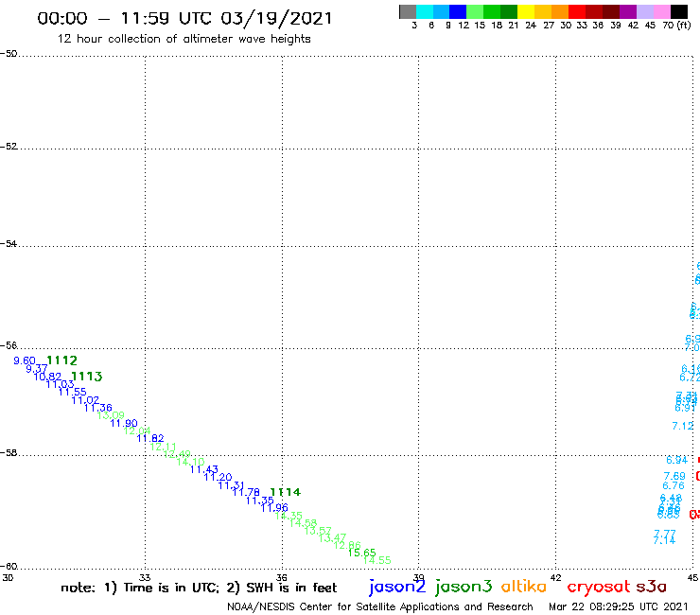Click the cyan swatch in the color legend
The image size is (700, 615).
pos(424,11)
